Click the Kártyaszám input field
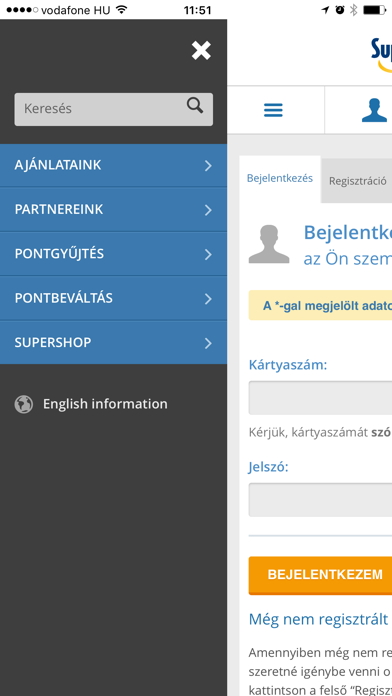392x696 pixels. tap(320, 398)
